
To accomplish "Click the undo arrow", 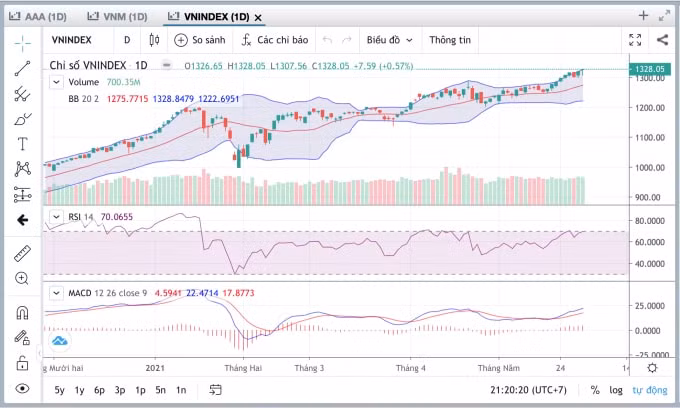I will click(327, 40).
